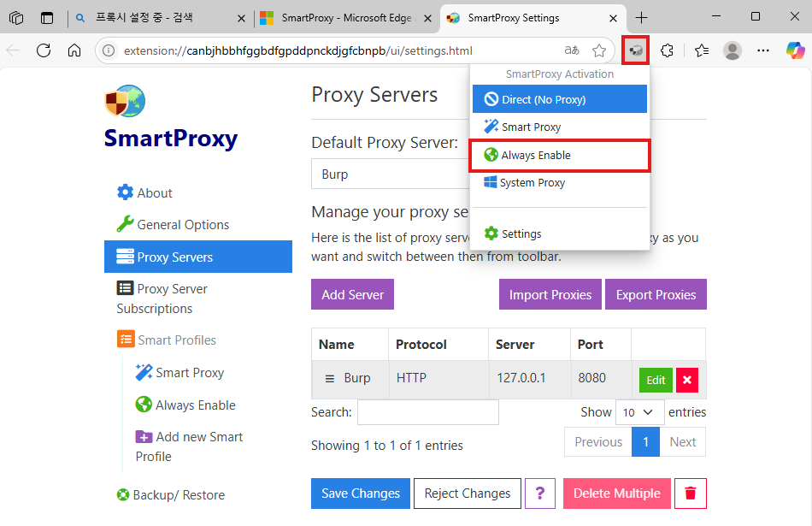Sort table by Port column header
The height and width of the screenshot is (526, 812).
coord(601,345)
